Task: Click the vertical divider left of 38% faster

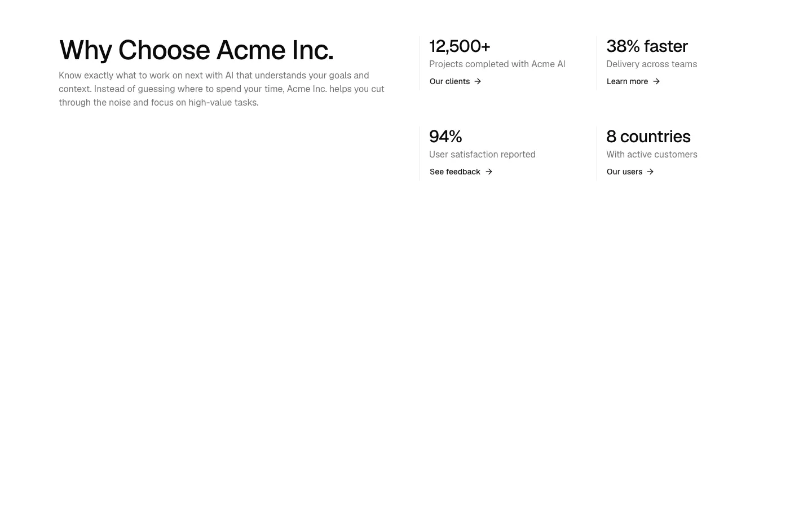Action: tap(597, 63)
